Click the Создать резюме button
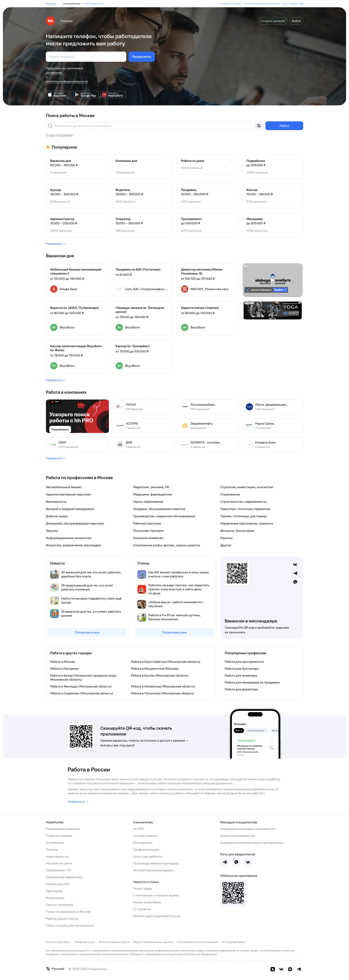 [x=272, y=21]
